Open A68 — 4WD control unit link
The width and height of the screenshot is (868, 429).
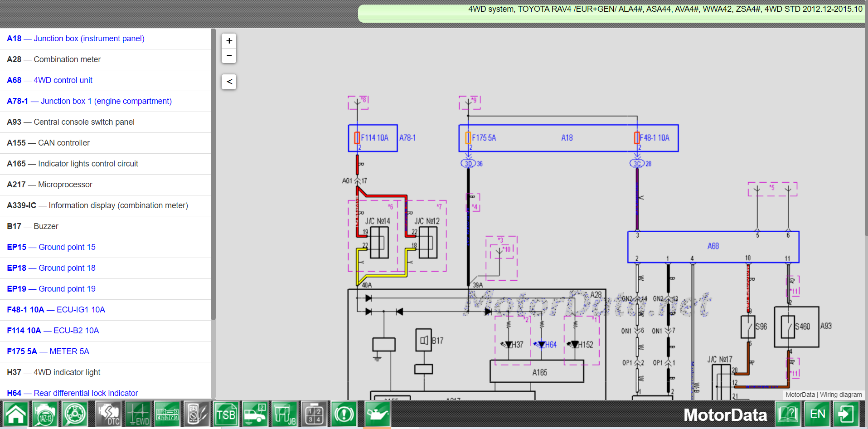click(50, 80)
